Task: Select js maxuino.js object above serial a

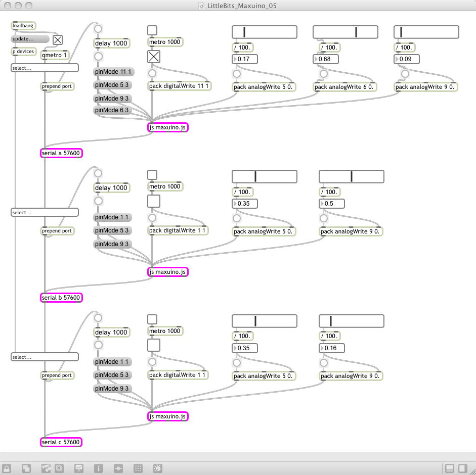Action: 168,127
